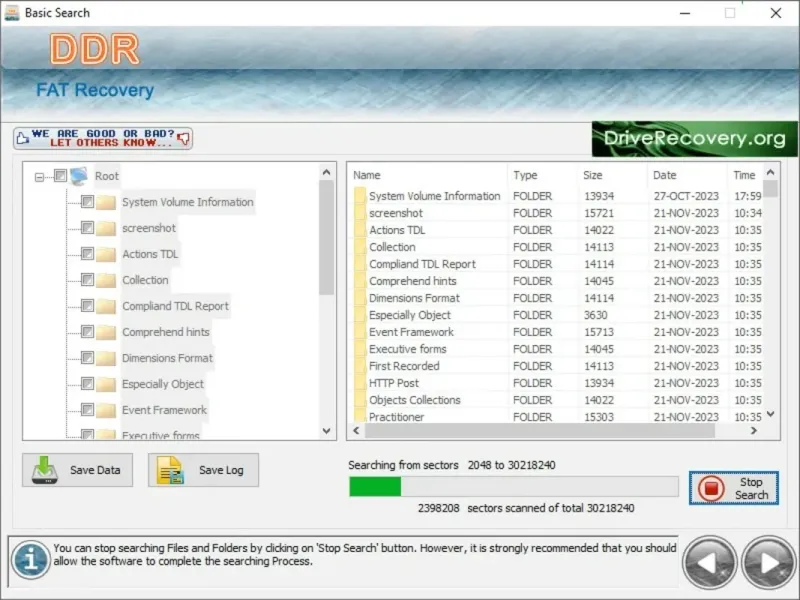Click the file list scroll-right arrow
800x600 pixels.
tap(754, 431)
